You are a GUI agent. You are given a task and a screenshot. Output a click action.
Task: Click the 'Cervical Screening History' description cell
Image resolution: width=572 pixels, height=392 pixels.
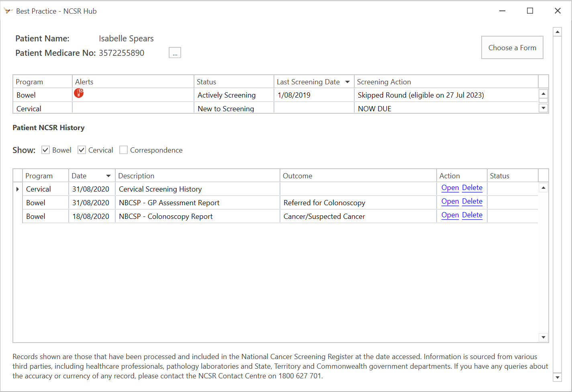[x=198, y=189]
